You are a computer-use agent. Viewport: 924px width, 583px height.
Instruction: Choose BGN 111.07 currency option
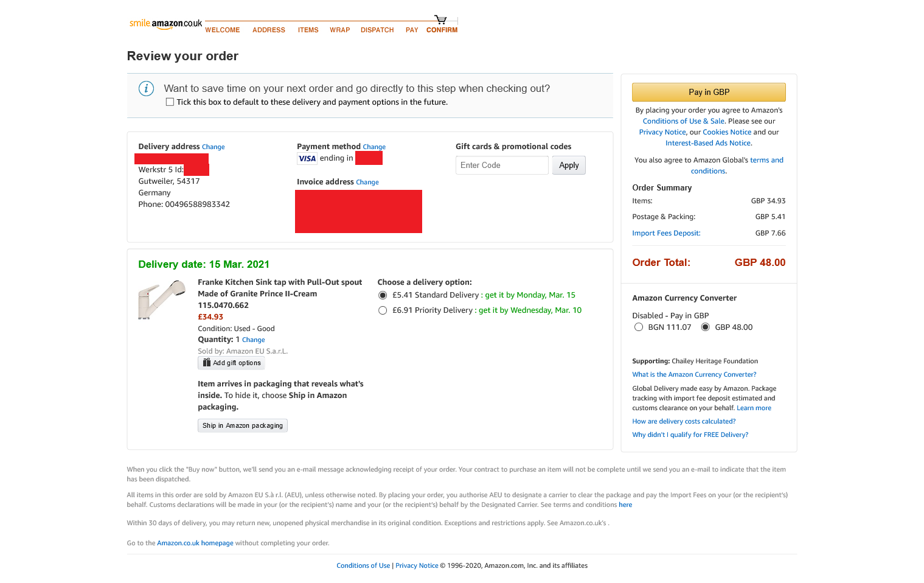coord(639,327)
